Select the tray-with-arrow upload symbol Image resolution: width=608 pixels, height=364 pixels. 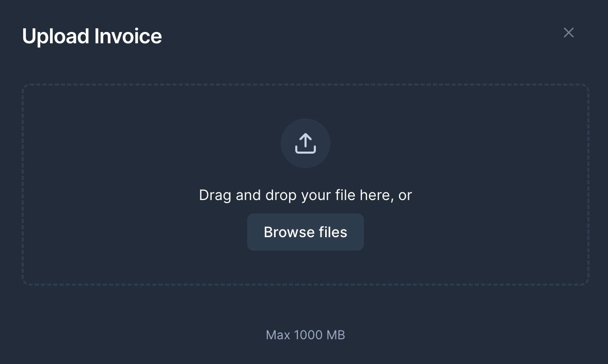(305, 143)
